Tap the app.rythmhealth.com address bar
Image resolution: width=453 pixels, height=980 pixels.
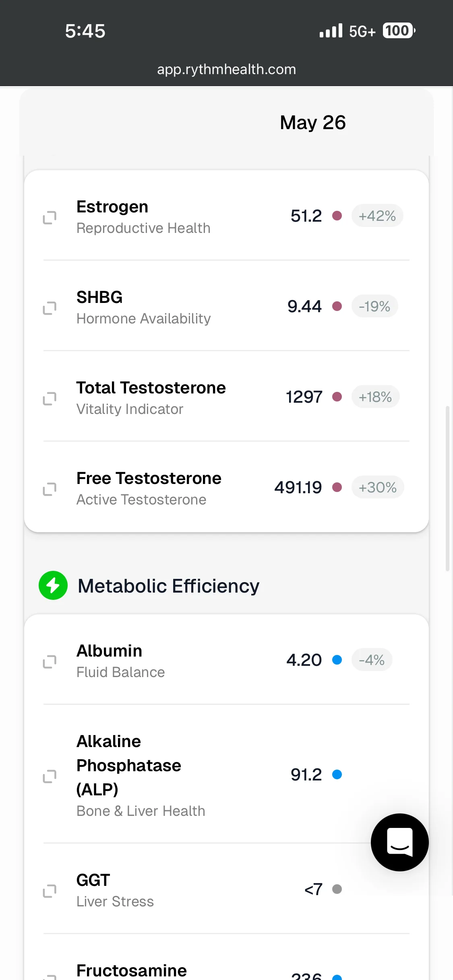[x=226, y=69]
